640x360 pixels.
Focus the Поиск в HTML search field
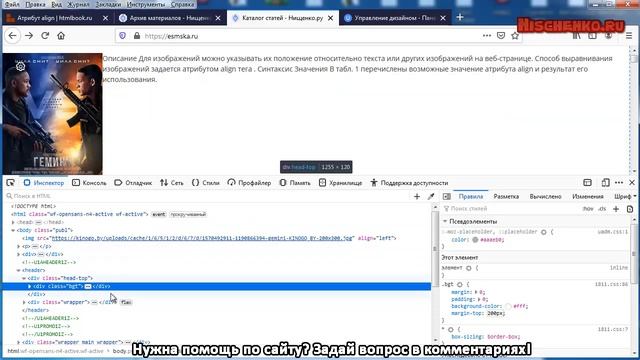tap(208, 196)
